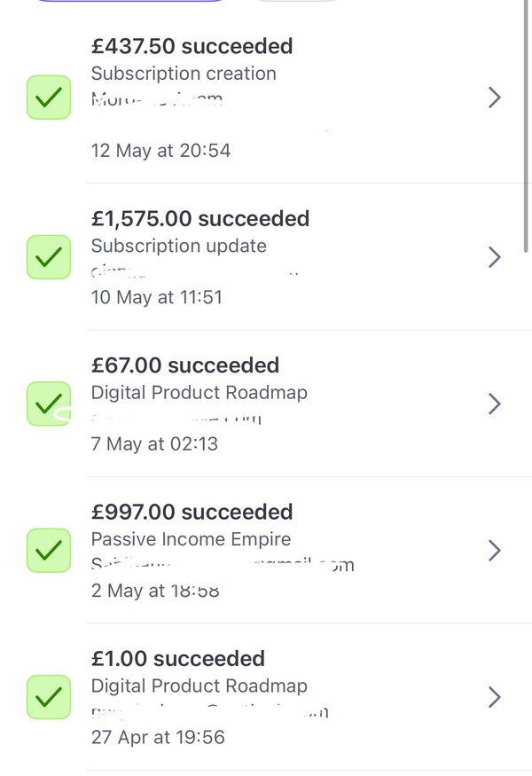Click the 27 Apr at 19:56 timestamp
The width and height of the screenshot is (532, 776).
pyautogui.click(x=158, y=737)
